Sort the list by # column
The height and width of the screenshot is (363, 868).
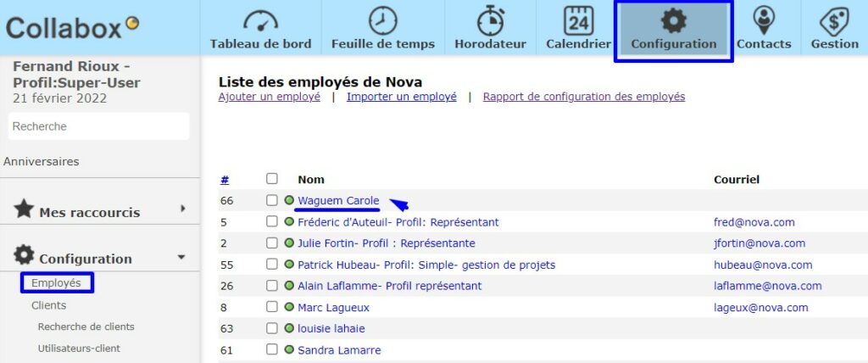pos(225,180)
